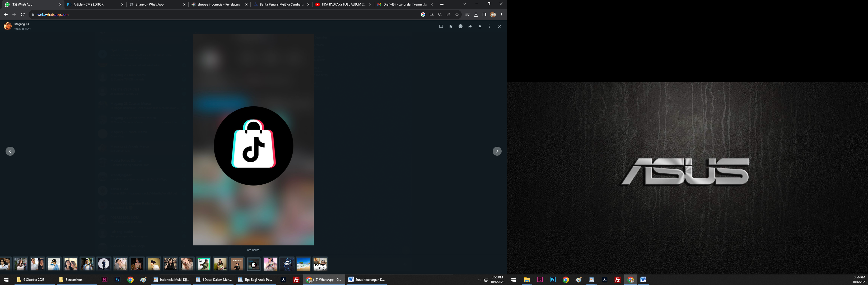868x285 pixels.
Task: Open a new Chrome tab
Action: 442,5
